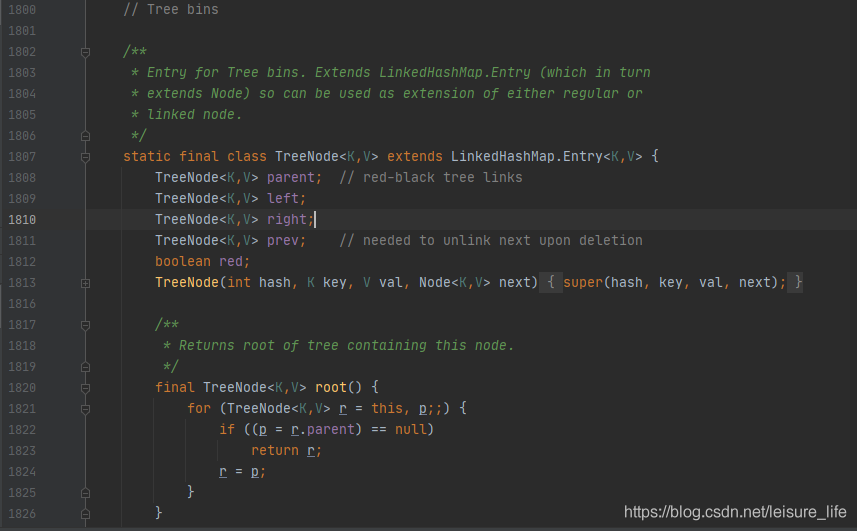Click the folded closing brace after super(...) call
Viewport: 857px width, 531px height.
tap(795, 282)
